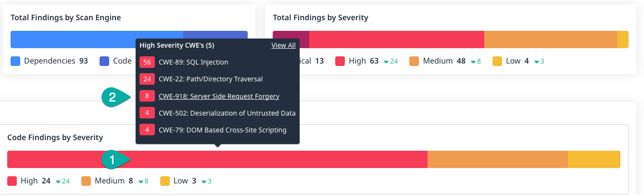
Task: Click the blue Dependencies legend square
Action: [15, 61]
